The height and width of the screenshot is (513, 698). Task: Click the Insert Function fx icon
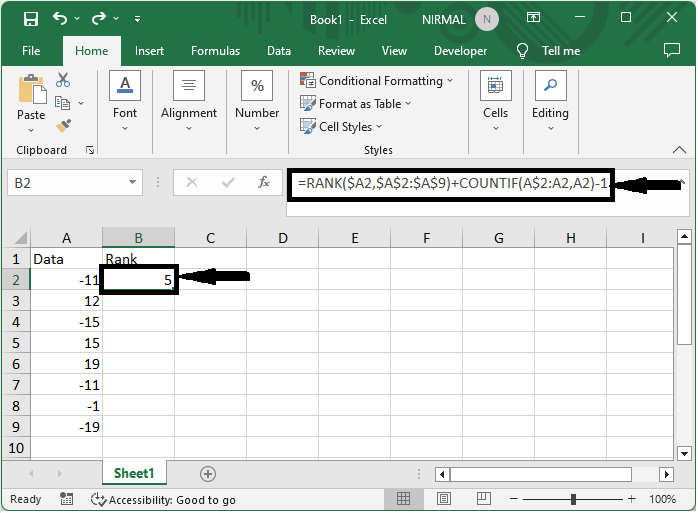pos(264,182)
